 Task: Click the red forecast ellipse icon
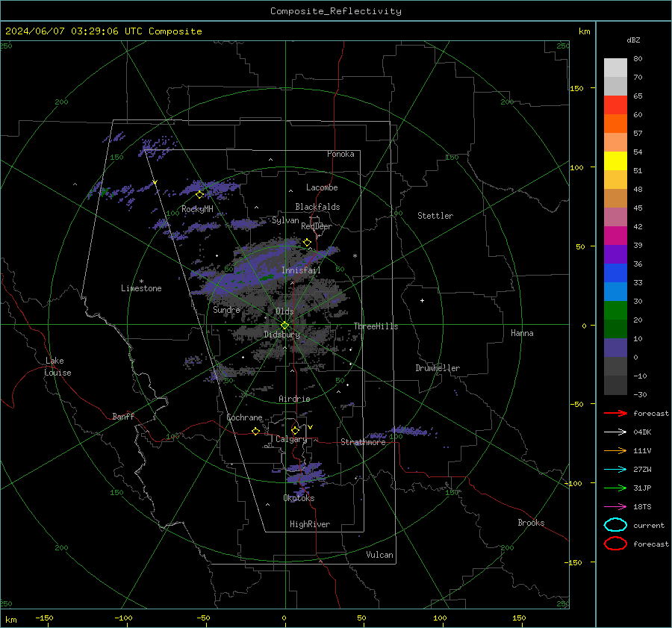click(615, 544)
